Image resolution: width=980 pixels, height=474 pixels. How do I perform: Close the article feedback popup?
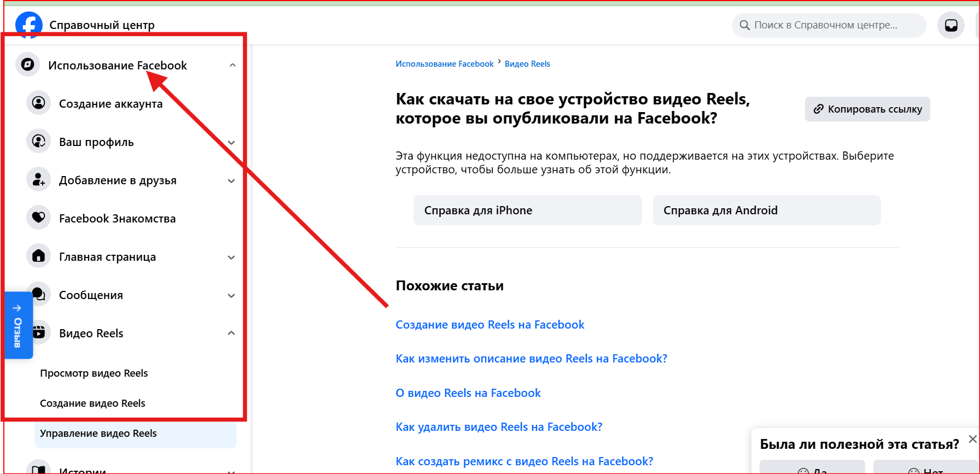coord(972,439)
